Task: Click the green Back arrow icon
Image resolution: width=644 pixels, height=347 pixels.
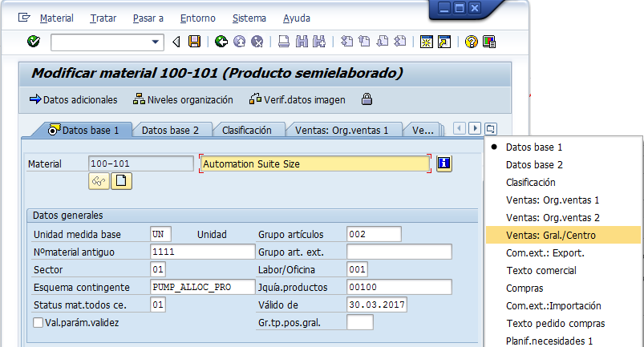Action: (x=221, y=42)
